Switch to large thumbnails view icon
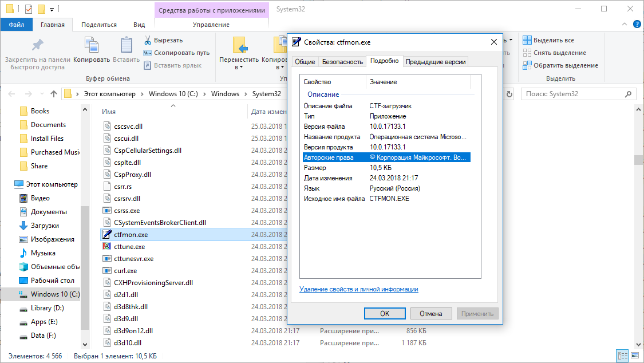 click(634, 356)
